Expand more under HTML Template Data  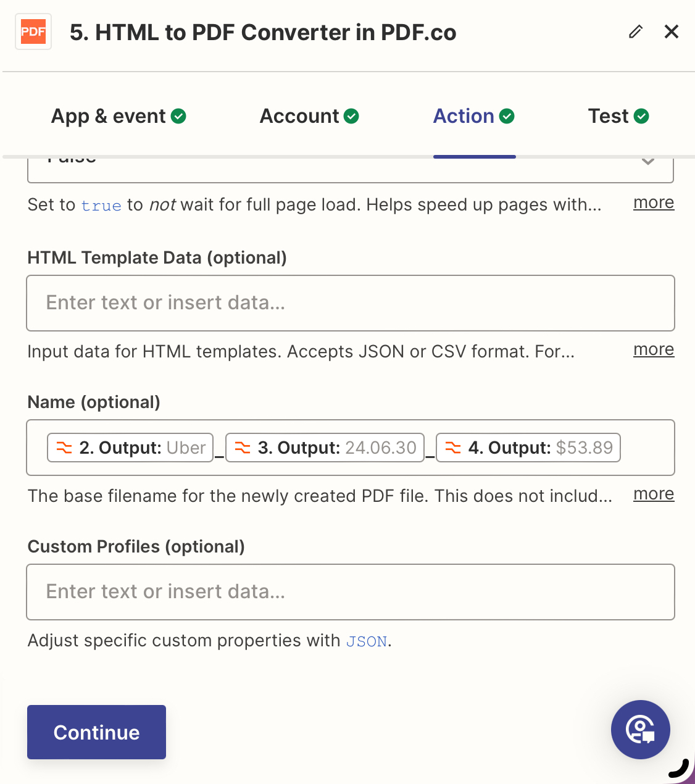click(654, 350)
